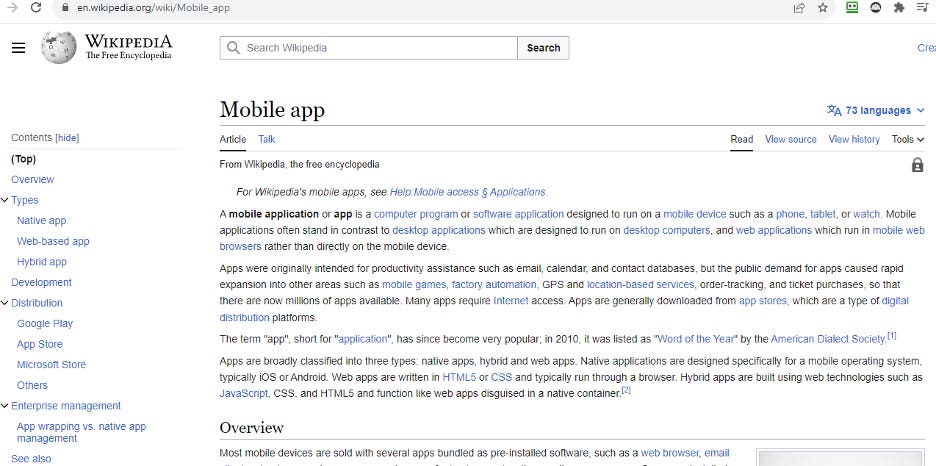The height and width of the screenshot is (466, 936).
Task: Go to Overview in contents
Action: [x=32, y=179]
